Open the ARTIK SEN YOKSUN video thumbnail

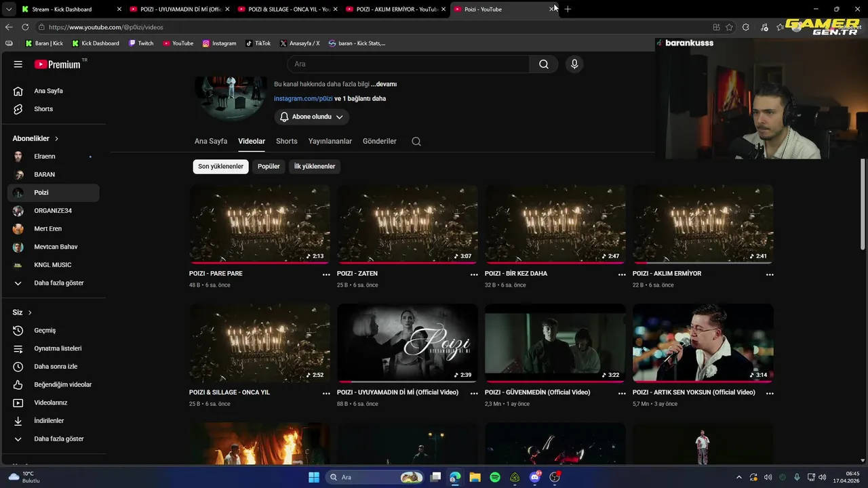[703, 343]
